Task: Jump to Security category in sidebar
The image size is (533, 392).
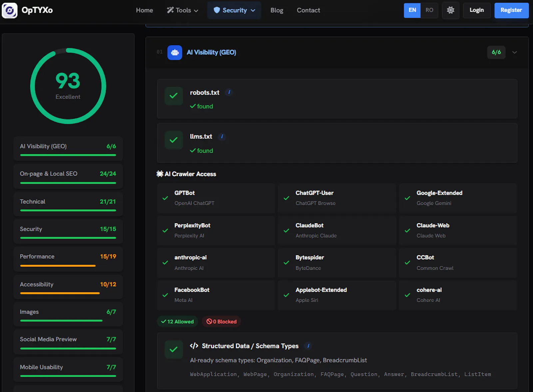Action: (x=68, y=232)
